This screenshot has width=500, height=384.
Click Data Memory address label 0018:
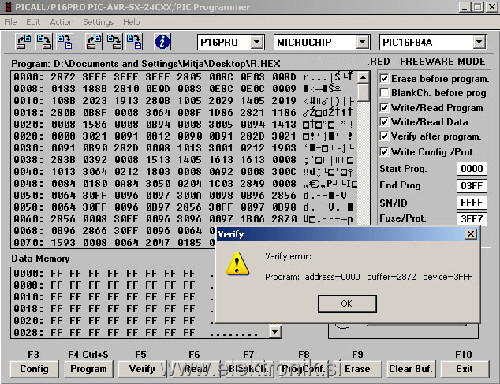[x=28, y=309]
